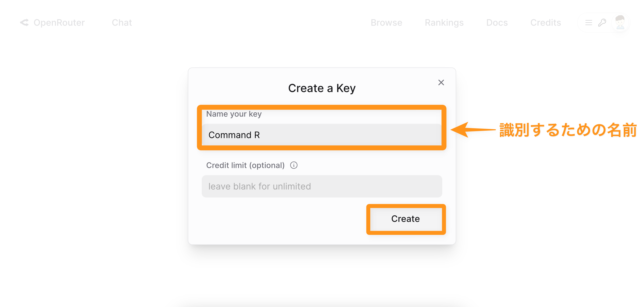Click the OpenRouter logo icon
This screenshot has width=644, height=307.
click(x=24, y=23)
